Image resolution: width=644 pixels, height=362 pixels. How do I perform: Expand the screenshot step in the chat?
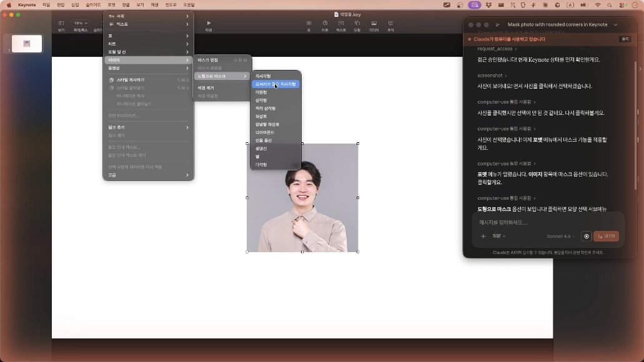point(492,76)
